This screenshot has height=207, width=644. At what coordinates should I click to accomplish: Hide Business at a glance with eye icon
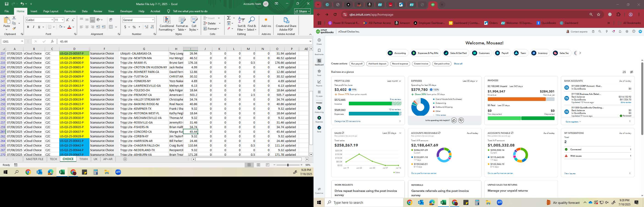[632, 72]
